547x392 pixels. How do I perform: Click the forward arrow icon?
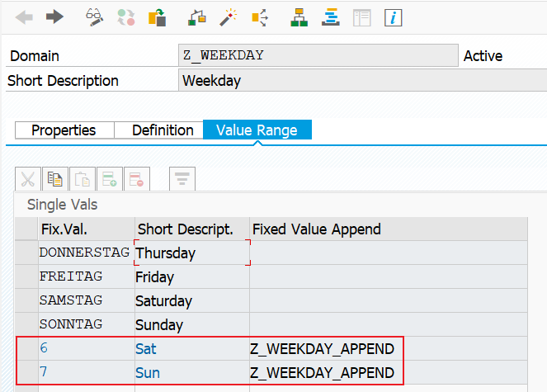[54, 17]
